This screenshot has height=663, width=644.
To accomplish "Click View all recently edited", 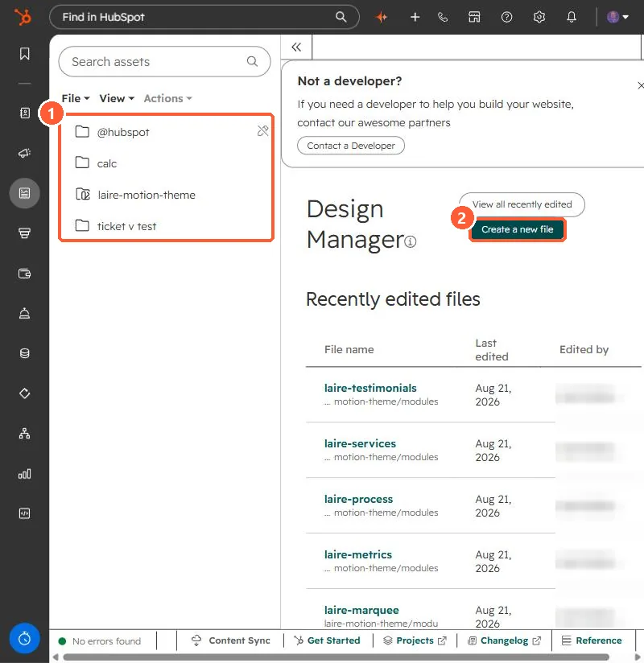I will (x=522, y=204).
